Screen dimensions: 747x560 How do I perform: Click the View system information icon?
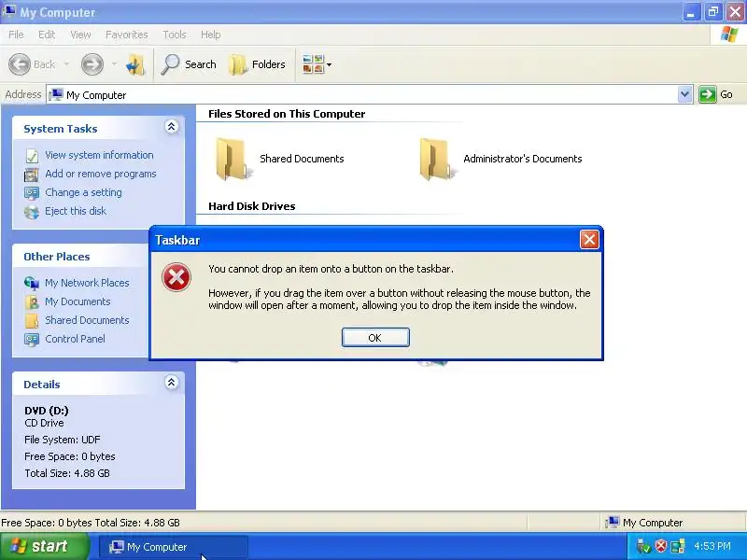[x=32, y=156]
